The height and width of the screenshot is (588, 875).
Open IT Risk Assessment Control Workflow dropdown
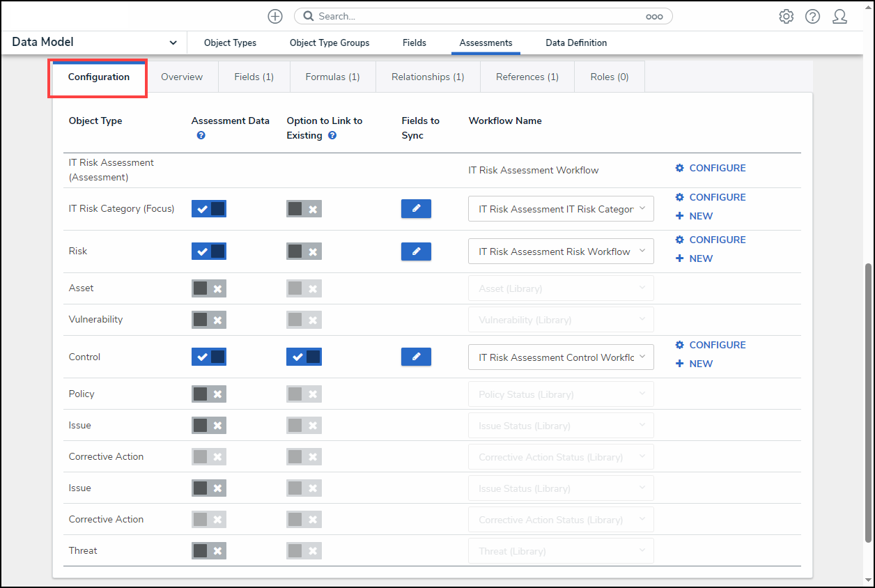click(561, 357)
